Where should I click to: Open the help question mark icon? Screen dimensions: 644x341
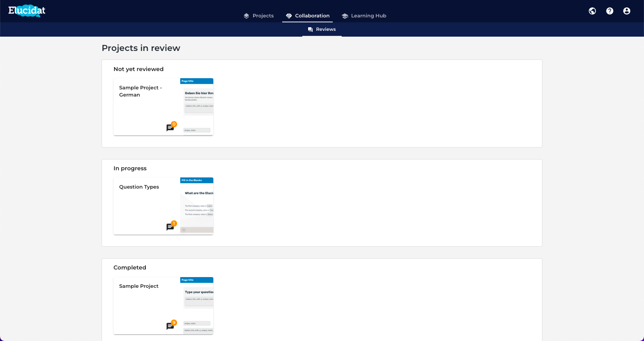point(610,11)
